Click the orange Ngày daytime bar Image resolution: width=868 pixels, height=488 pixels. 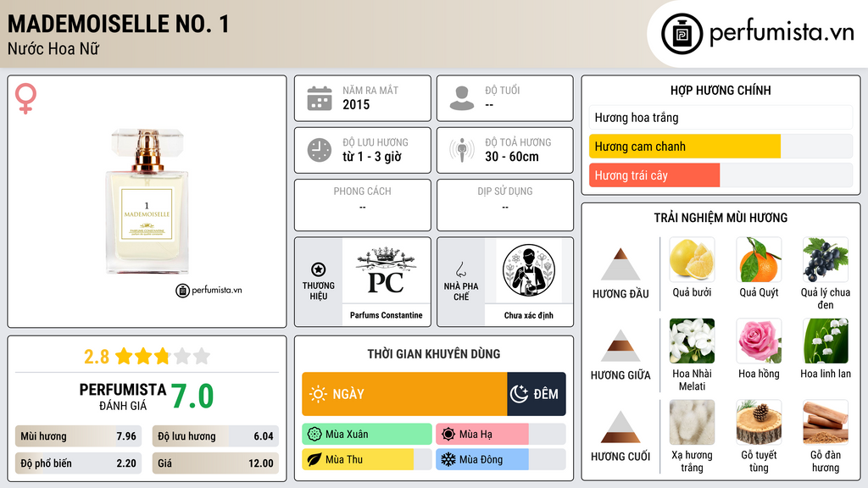[404, 394]
